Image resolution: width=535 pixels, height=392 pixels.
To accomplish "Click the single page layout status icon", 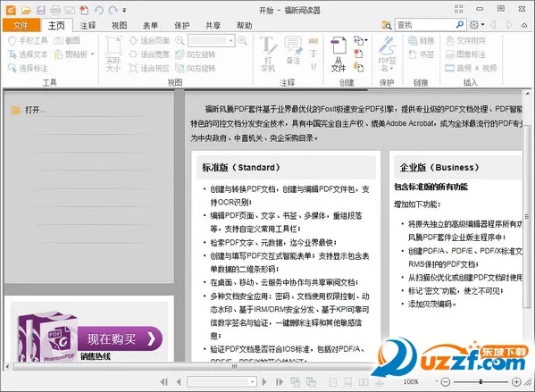I will pyautogui.click(x=333, y=382).
